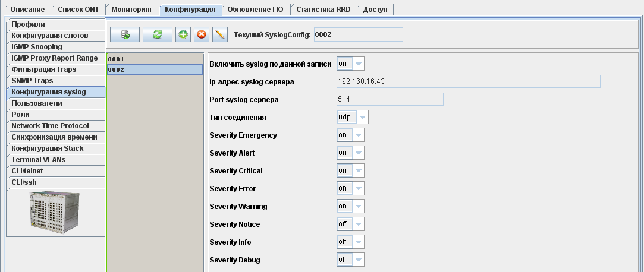644x272 pixels.
Task: Open CLI/ssh section
Action: tap(56, 182)
